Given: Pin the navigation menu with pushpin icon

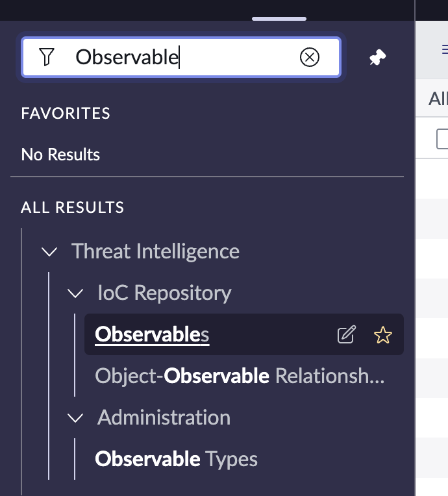Looking at the screenshot, I should tap(377, 58).
